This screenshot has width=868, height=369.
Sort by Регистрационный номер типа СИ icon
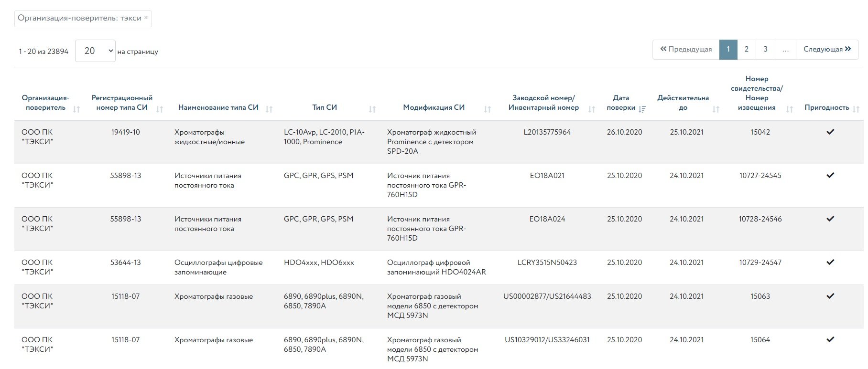(160, 109)
